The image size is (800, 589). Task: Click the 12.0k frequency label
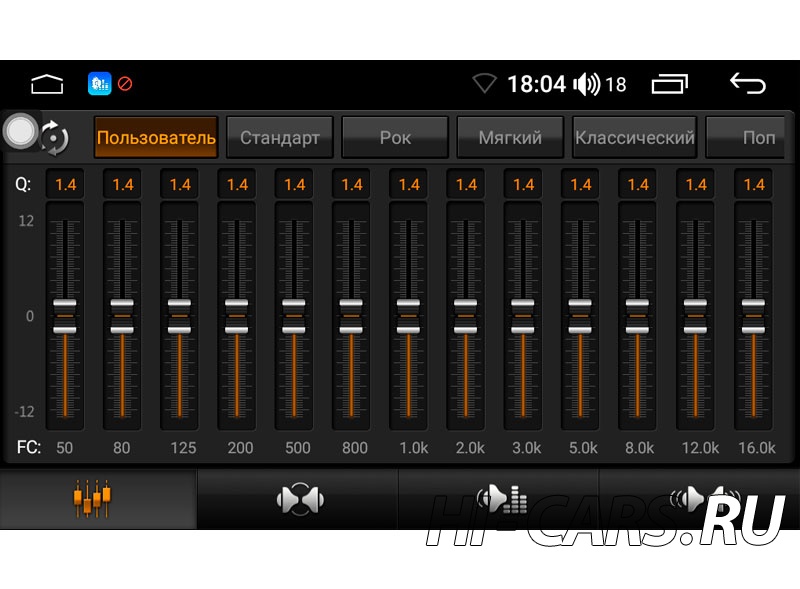700,448
